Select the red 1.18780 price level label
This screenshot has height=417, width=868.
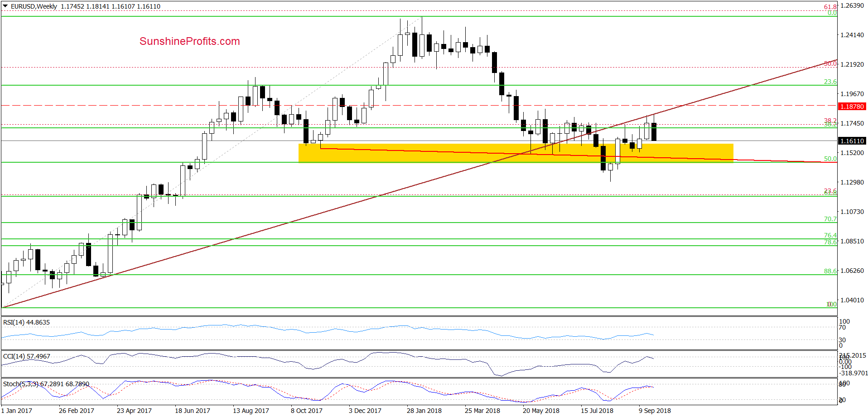point(852,107)
